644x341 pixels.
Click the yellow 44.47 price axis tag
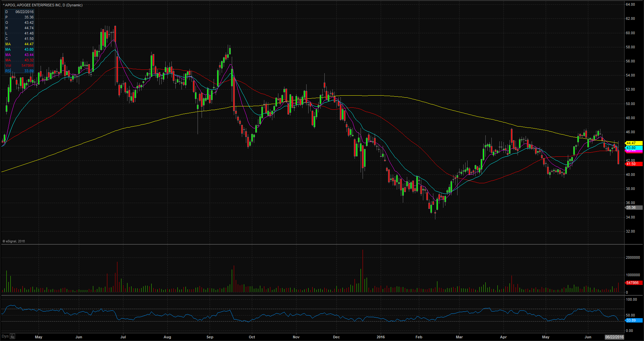[x=634, y=143]
